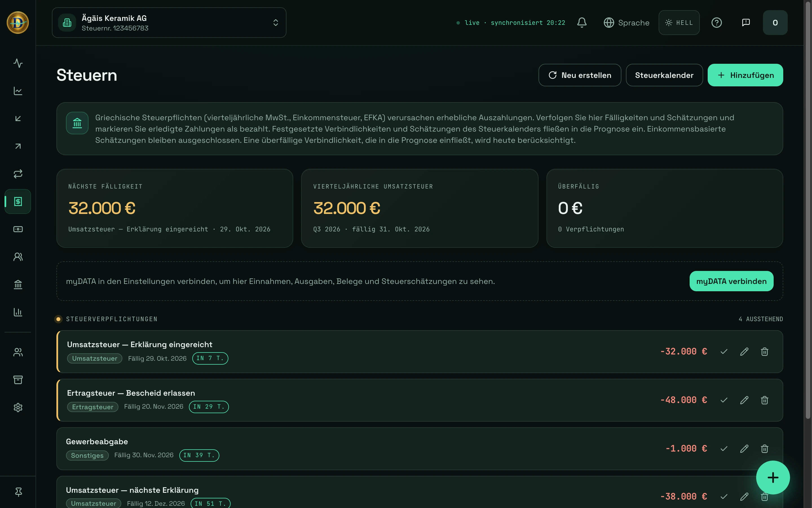Edit the Gewerbeabgabe obligation
Screen dimensions: 812x508
[744, 448]
